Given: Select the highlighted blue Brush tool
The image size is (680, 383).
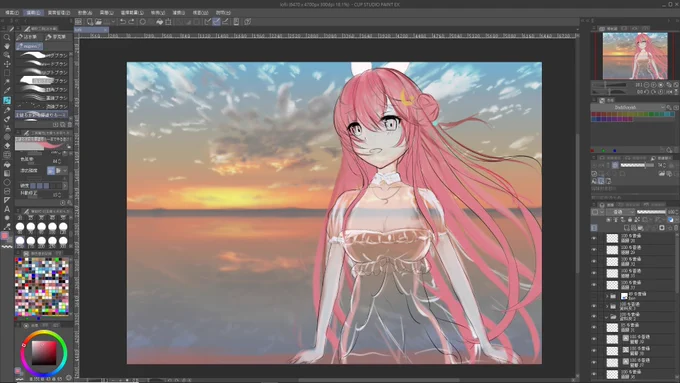Looking at the screenshot, I should [7, 100].
